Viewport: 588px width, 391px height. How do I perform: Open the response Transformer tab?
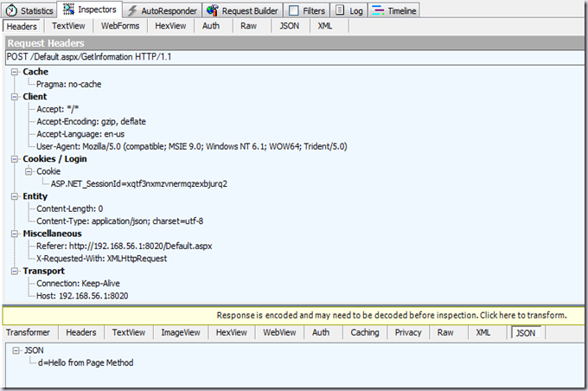coord(28,332)
